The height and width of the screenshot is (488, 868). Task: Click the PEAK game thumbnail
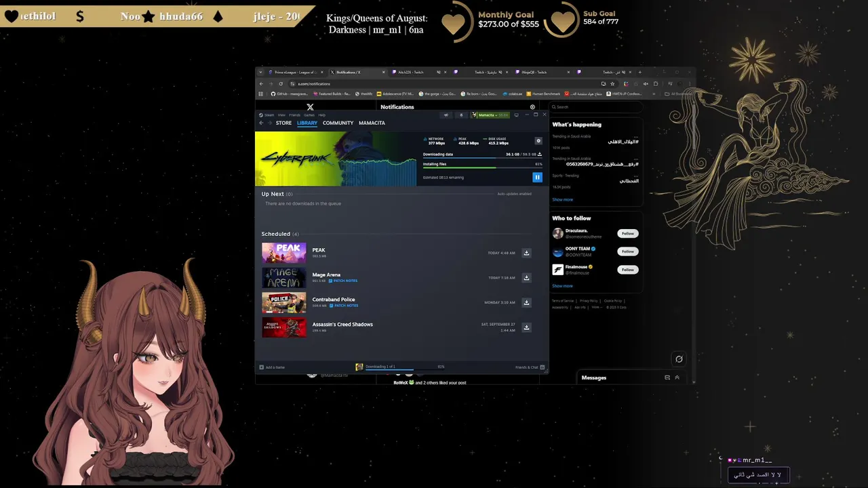coord(283,253)
